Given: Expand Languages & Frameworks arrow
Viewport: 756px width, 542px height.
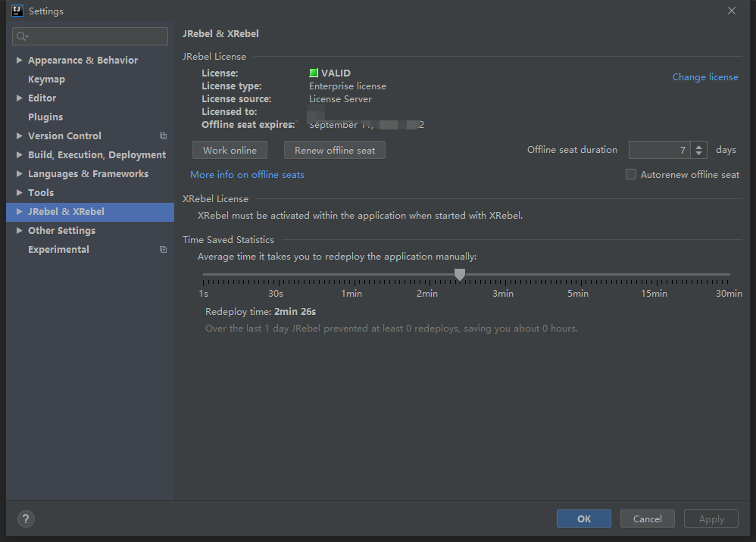Looking at the screenshot, I should pos(19,173).
